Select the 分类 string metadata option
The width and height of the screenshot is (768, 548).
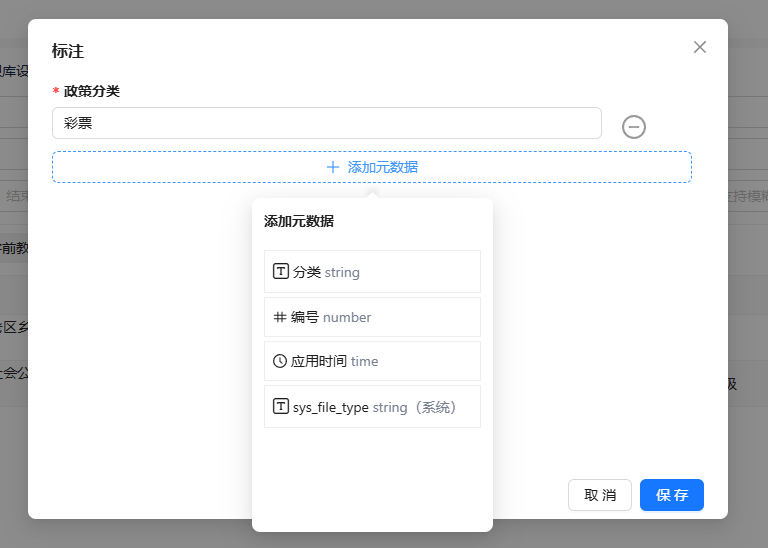(372, 272)
